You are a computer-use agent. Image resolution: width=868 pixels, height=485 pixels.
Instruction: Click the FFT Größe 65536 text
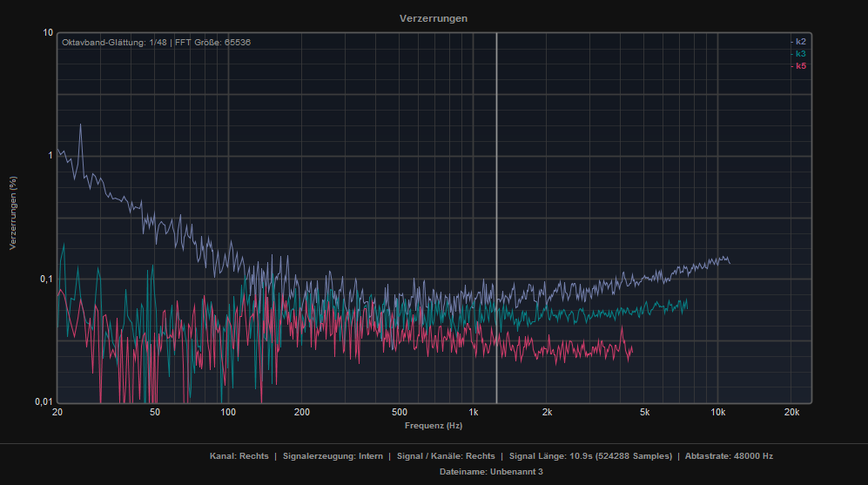(x=213, y=43)
